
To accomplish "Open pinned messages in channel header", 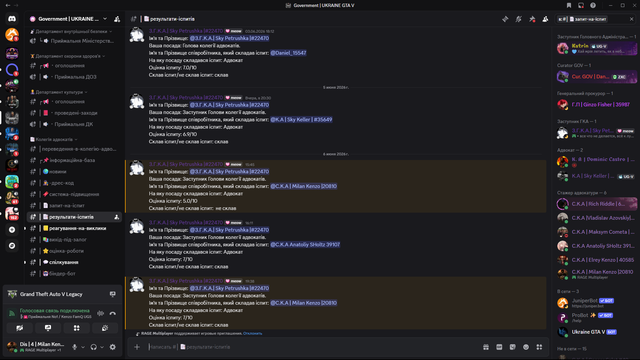I will click(x=532, y=19).
